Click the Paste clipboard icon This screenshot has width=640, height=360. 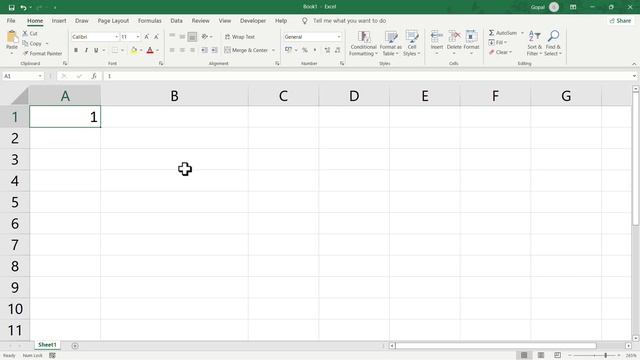pyautogui.click(x=12, y=38)
